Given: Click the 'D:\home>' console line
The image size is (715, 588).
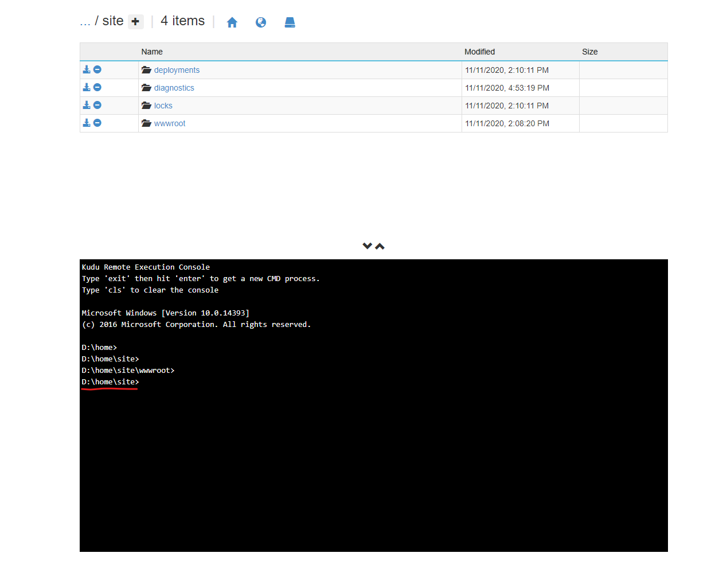Looking at the screenshot, I should coord(99,348).
